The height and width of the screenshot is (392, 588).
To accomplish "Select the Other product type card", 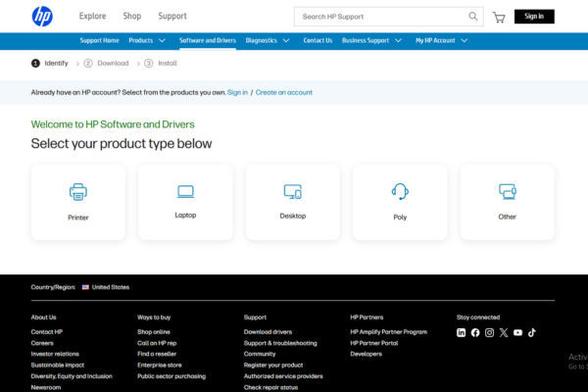I will pos(508,202).
